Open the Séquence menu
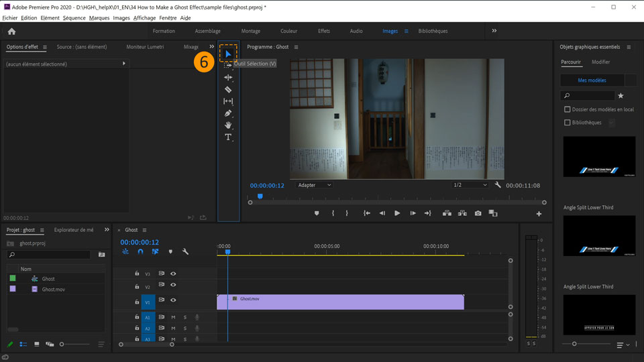644x362 pixels. (74, 18)
